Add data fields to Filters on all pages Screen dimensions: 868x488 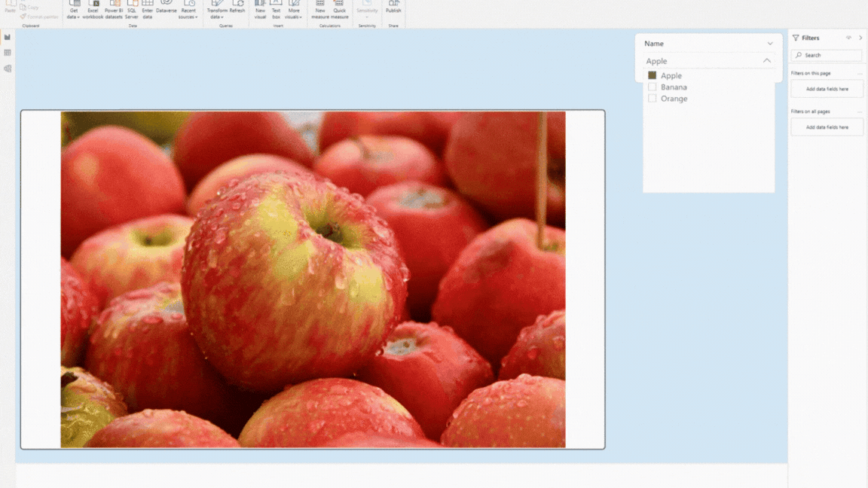click(x=827, y=127)
